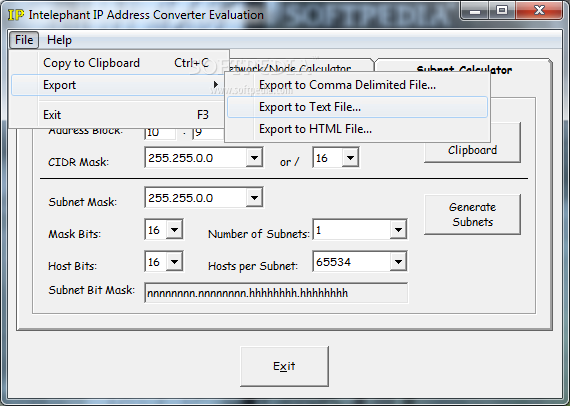Choose Export to Text File

click(357, 107)
